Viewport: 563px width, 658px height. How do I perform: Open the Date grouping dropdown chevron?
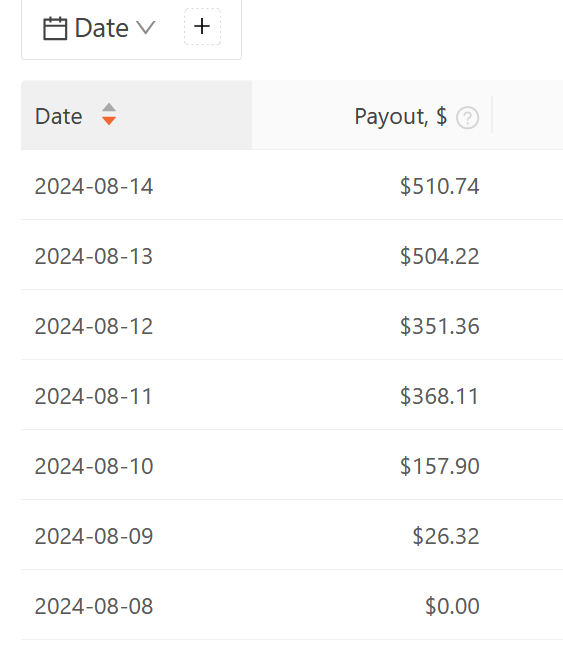146,28
